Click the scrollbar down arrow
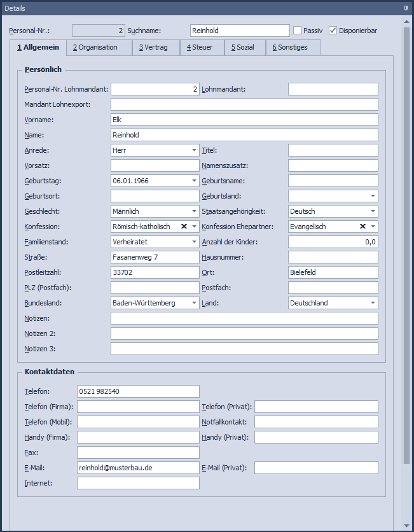The height and width of the screenshot is (532, 414). [406, 526]
